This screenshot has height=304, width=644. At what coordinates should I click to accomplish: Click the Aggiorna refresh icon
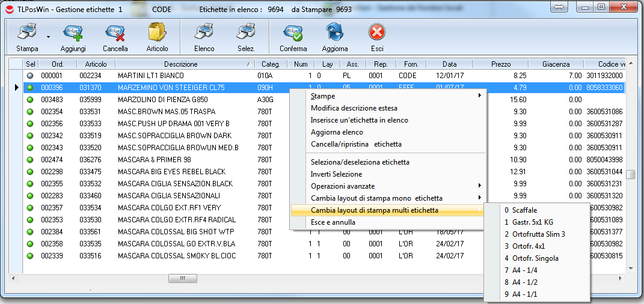click(x=334, y=32)
